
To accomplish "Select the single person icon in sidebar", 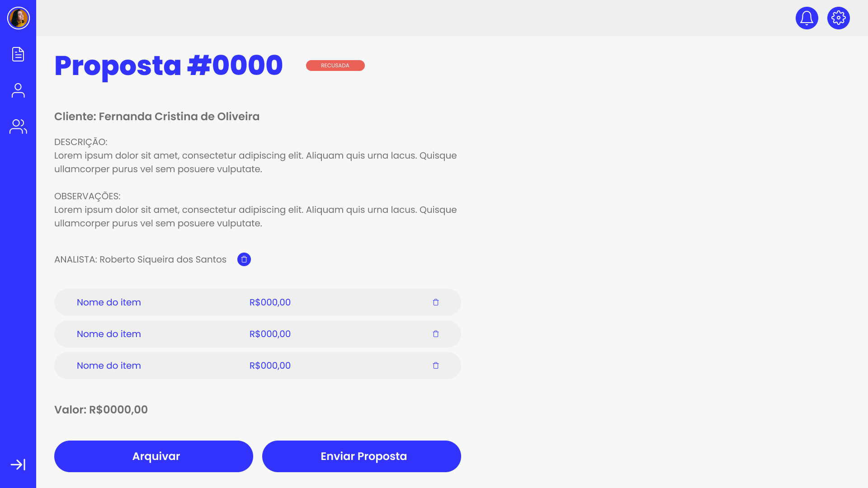I will [18, 90].
